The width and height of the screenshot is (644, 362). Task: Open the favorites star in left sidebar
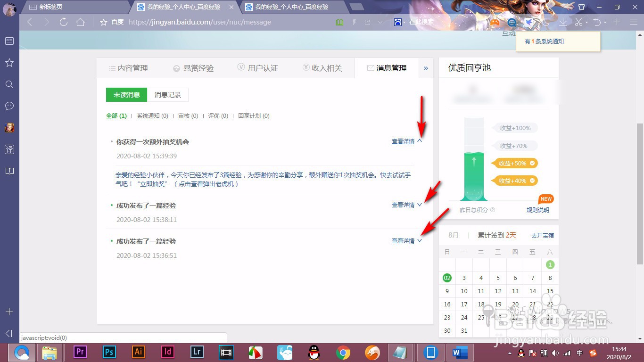click(x=9, y=63)
